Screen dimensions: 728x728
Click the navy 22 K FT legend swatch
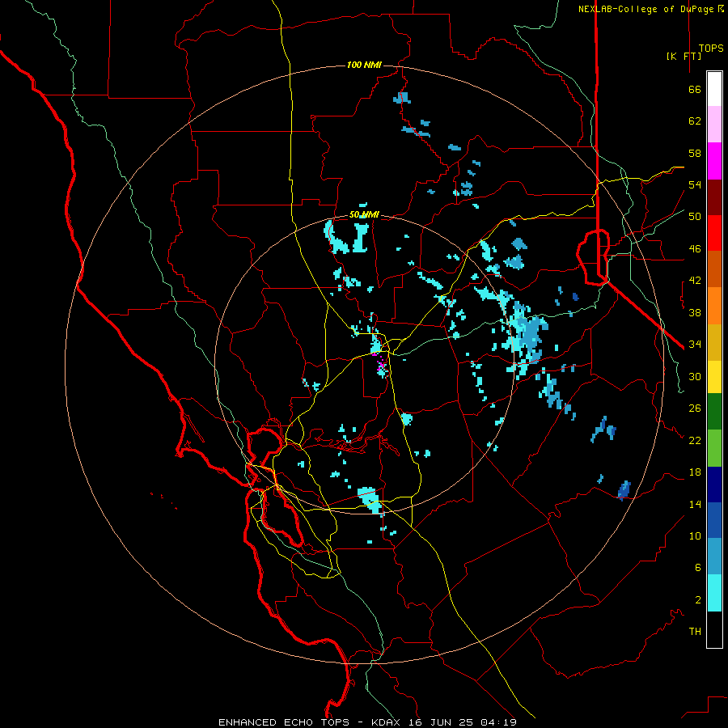[x=714, y=485]
